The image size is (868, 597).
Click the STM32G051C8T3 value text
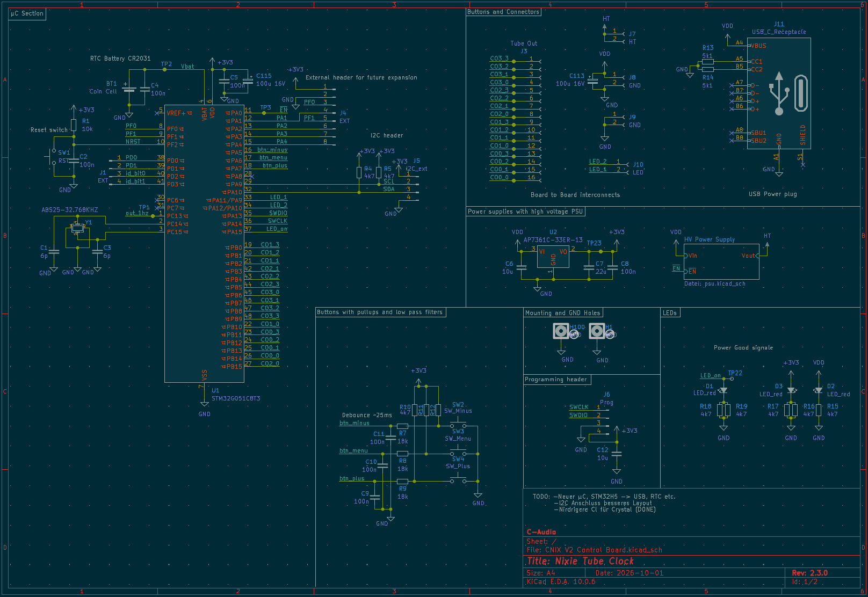pyautogui.click(x=236, y=399)
